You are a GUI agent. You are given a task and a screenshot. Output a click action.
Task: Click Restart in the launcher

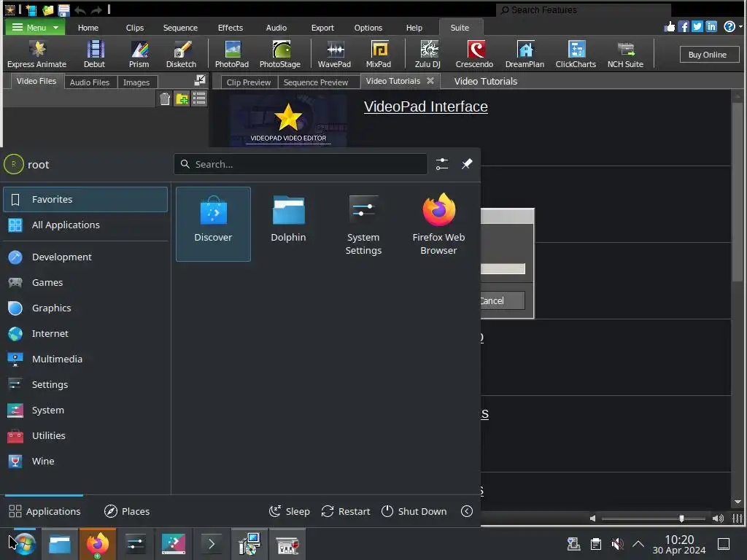coord(345,511)
